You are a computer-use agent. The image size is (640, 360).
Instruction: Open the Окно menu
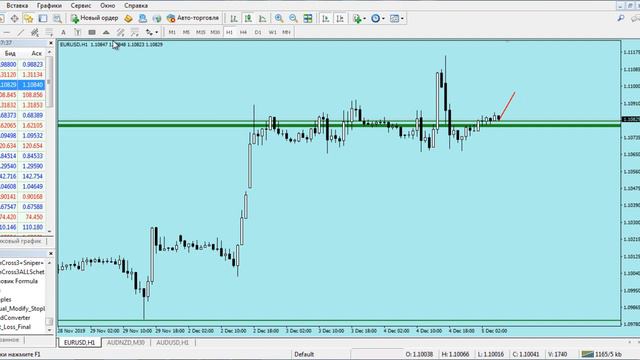(x=108, y=6)
